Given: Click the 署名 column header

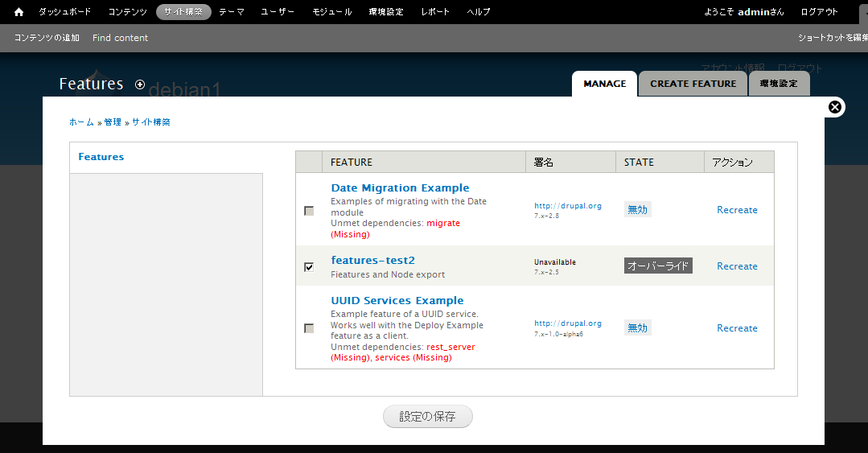Looking at the screenshot, I should (570, 163).
